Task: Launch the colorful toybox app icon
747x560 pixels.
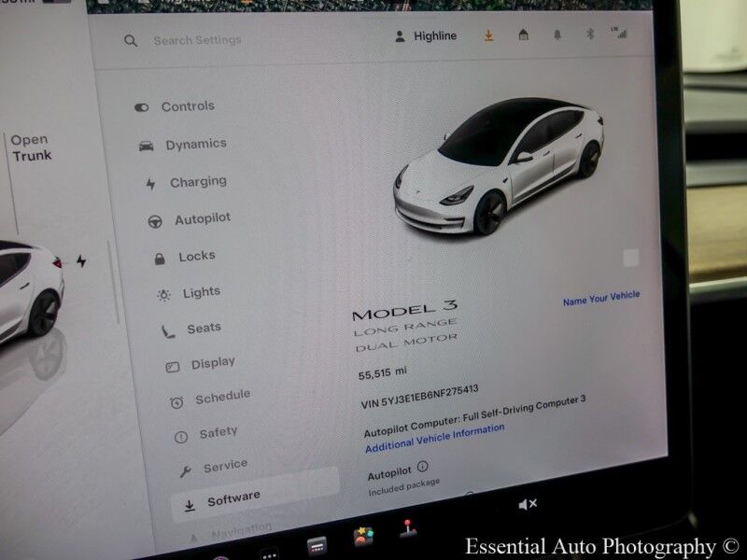Action: click(363, 536)
